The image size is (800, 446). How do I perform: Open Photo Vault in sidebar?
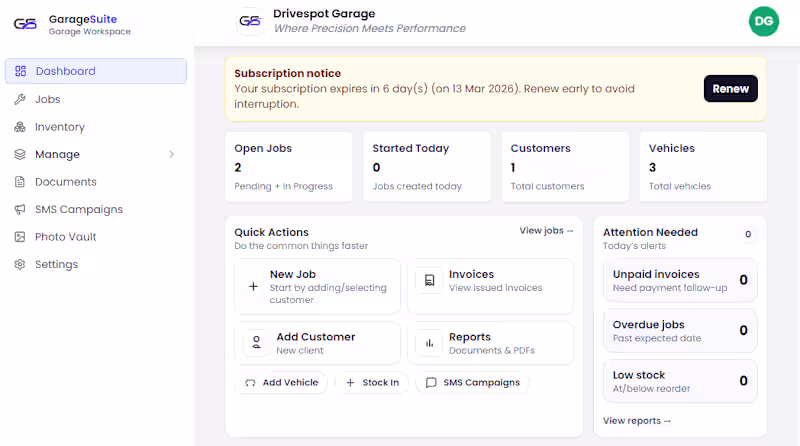[96, 237]
